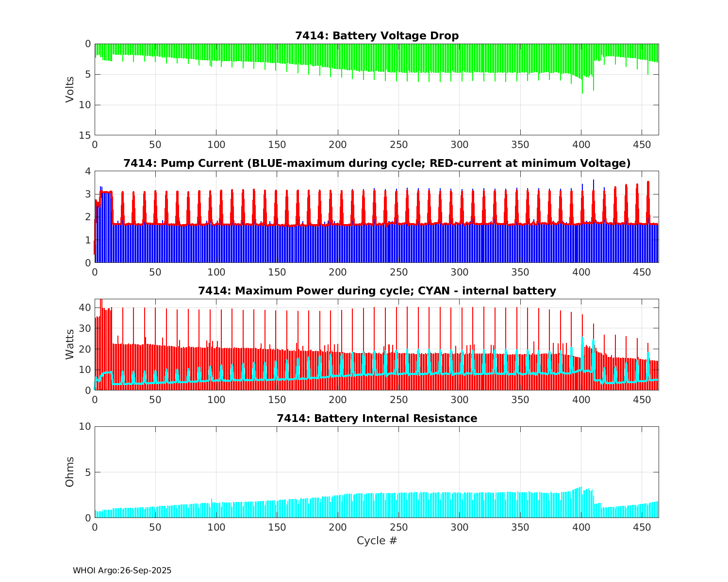The width and height of the screenshot is (728, 582).
Task: Click the WHOI Argo date footer text
Action: (x=122, y=571)
